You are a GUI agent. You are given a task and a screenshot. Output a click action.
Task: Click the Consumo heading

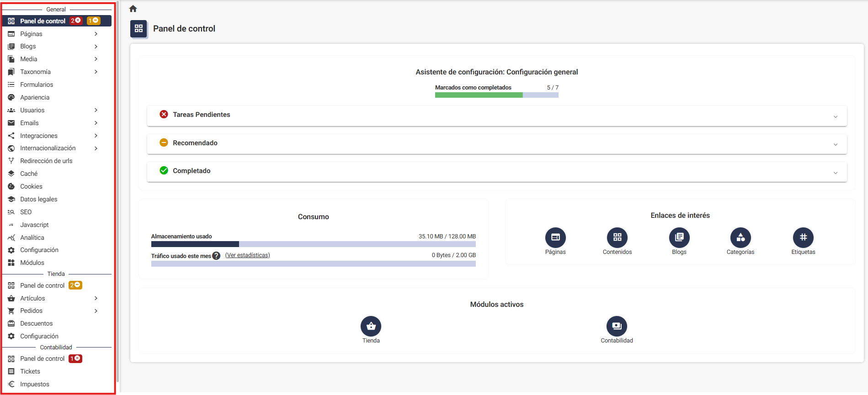pyautogui.click(x=314, y=217)
